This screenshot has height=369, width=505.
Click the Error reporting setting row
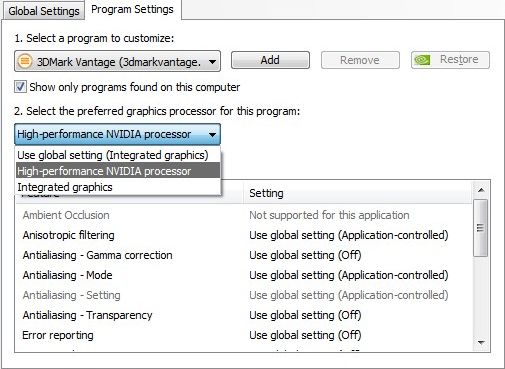tap(244, 335)
